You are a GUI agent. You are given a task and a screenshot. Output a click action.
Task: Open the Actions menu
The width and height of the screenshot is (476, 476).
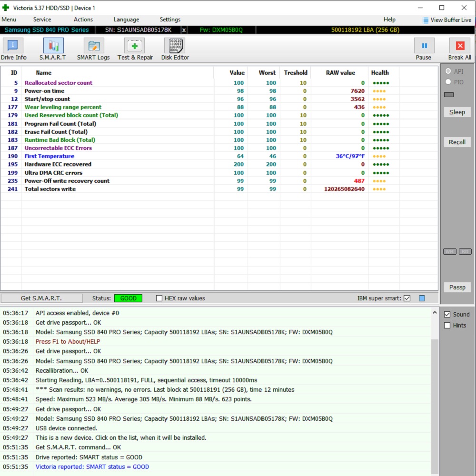click(x=83, y=20)
